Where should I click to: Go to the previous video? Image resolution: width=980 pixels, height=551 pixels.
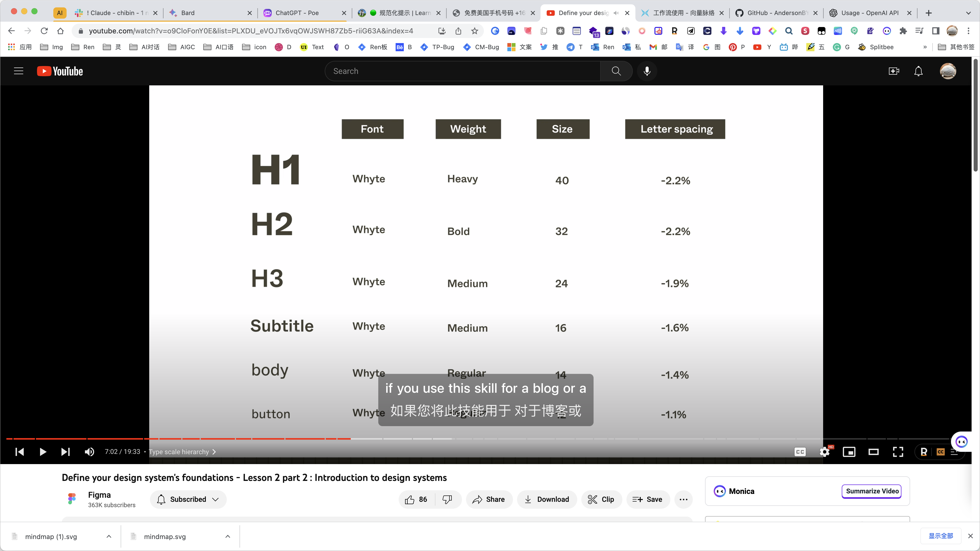pos(19,452)
